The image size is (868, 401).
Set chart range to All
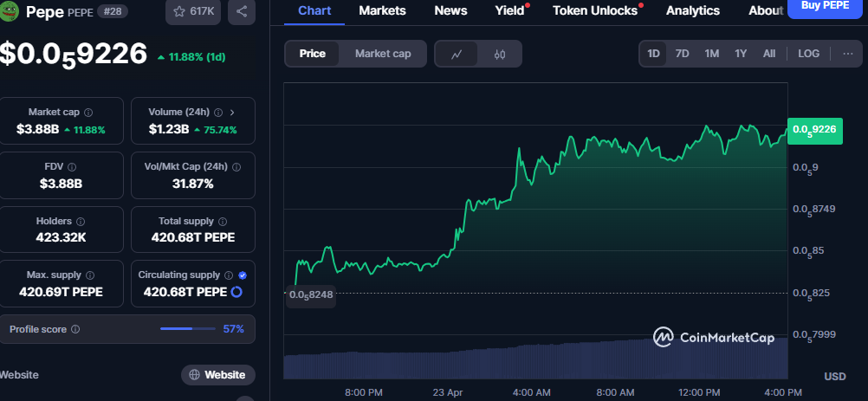(x=769, y=54)
